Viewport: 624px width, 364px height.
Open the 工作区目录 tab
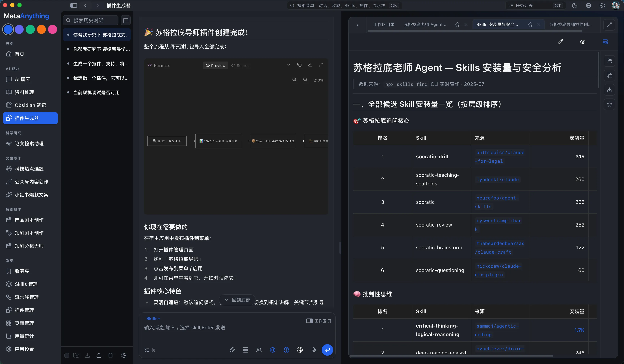pyautogui.click(x=384, y=25)
